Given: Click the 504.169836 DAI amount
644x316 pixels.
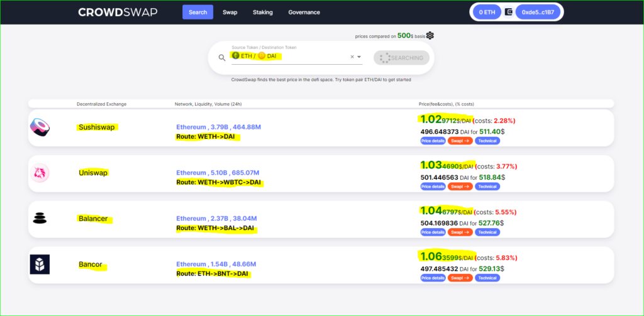Looking at the screenshot, I should 440,223.
